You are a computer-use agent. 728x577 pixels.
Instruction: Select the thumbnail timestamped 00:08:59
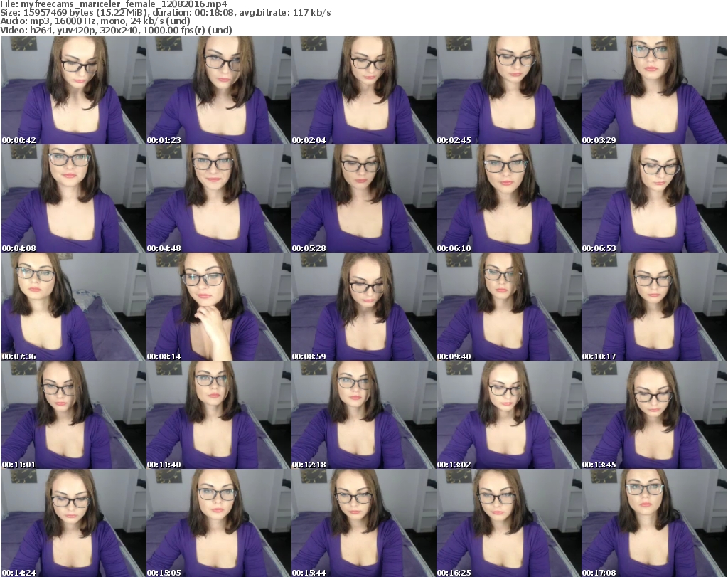point(363,307)
